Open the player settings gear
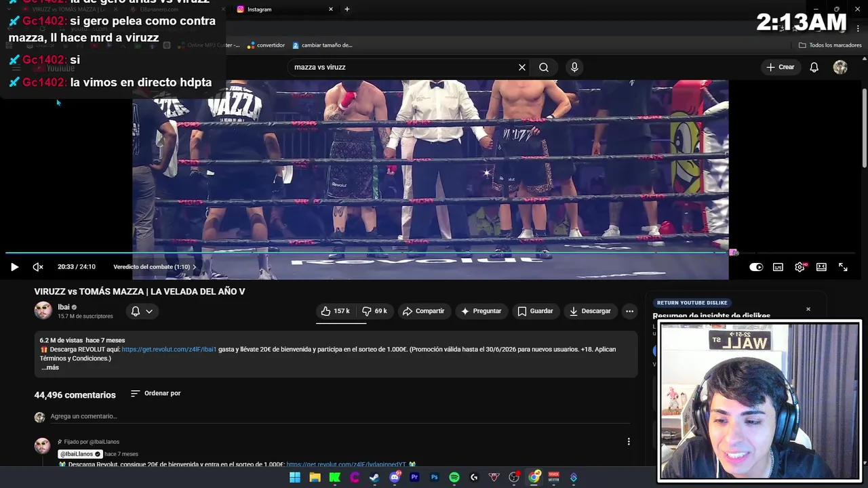 pyautogui.click(x=800, y=267)
